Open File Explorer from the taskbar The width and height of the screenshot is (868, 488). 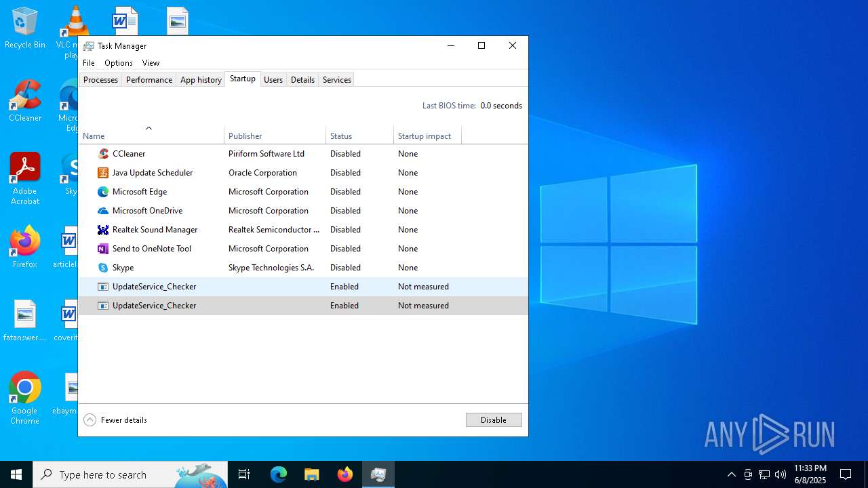312,474
